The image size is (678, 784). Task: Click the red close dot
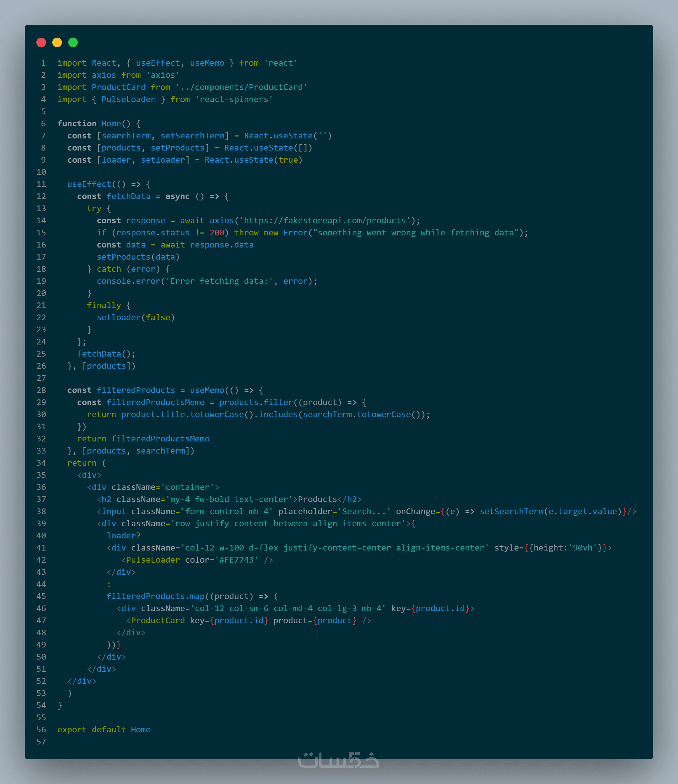coord(41,42)
